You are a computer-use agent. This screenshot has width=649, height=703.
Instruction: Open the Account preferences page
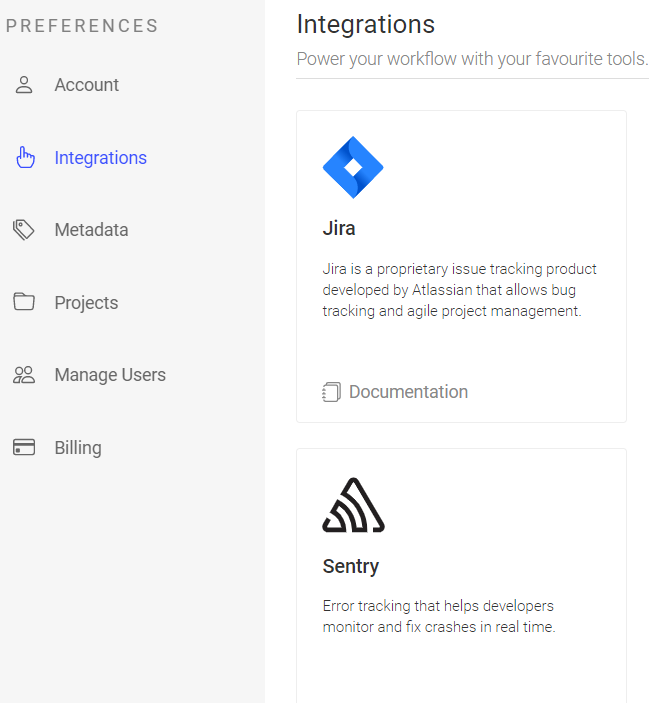[x=87, y=85]
